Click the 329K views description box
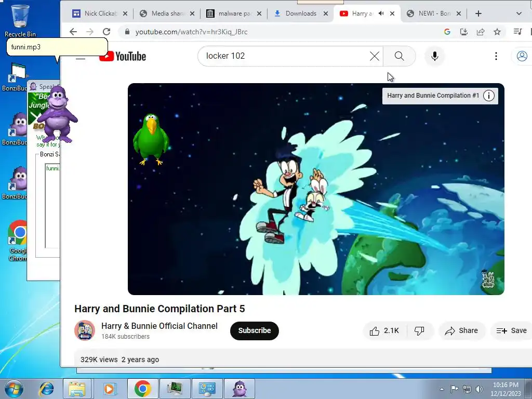Image resolution: width=532 pixels, height=399 pixels. (303, 358)
